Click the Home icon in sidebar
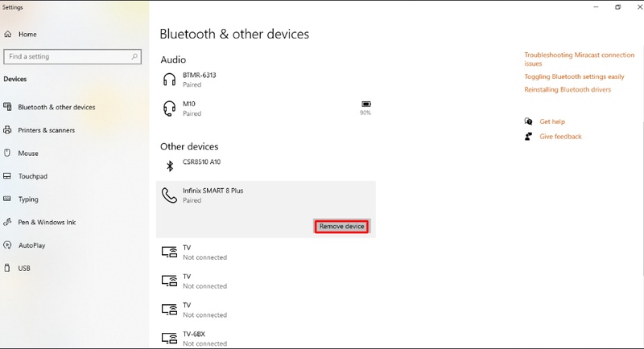Viewport: 644px width, 349px height. (x=7, y=34)
